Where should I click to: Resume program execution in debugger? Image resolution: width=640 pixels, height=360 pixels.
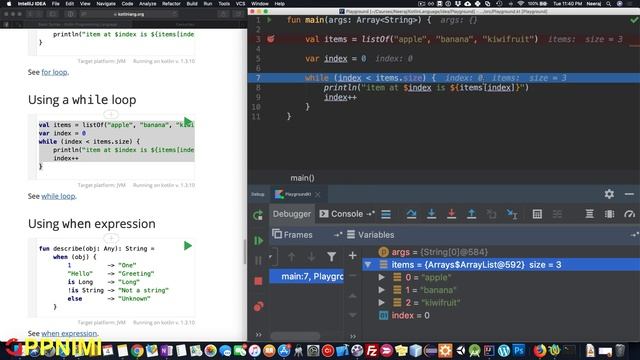point(258,241)
